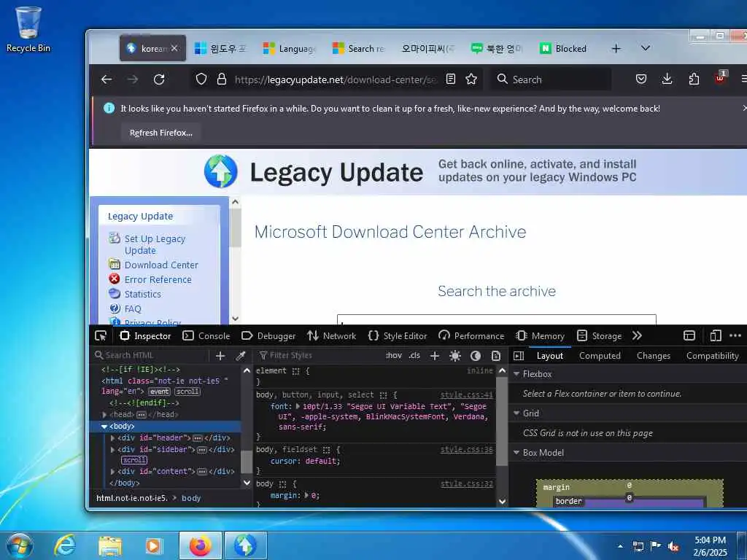The width and height of the screenshot is (747, 560).
Task: Activate the element picker icon in DevTools
Action: 101,335
